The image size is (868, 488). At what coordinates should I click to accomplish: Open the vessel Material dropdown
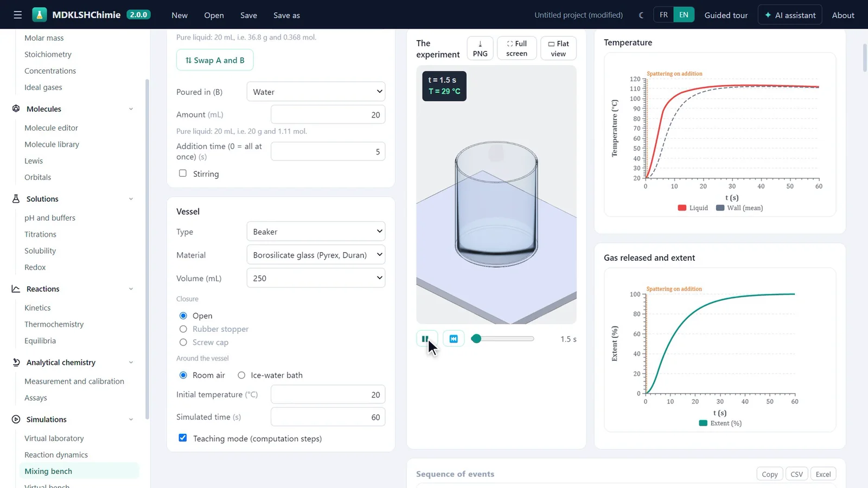click(316, 255)
